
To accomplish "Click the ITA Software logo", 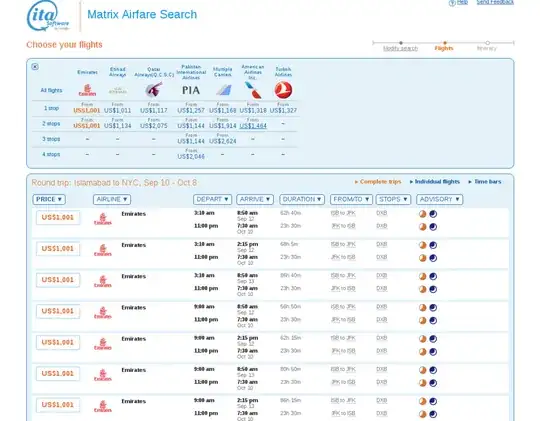I will tap(48, 16).
